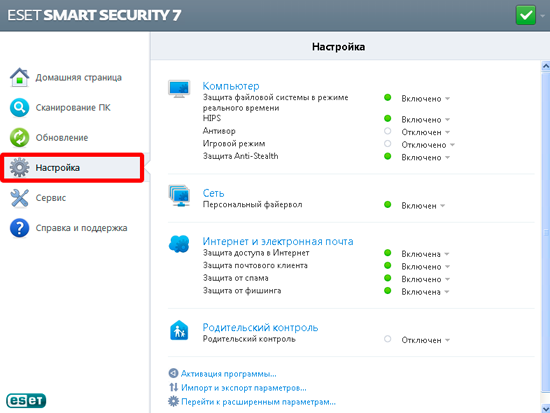This screenshot has width=550, height=413.
Task: Toggle the HIPS green status indicator
Action: tap(387, 118)
